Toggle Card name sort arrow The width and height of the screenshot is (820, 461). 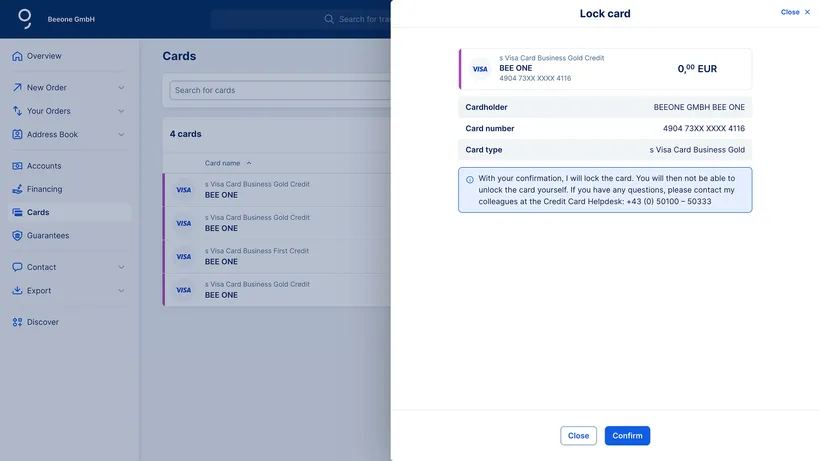tap(249, 163)
